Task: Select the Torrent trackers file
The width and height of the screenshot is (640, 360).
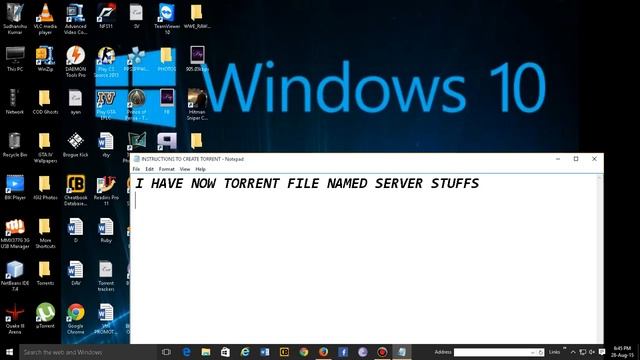Action: [x=106, y=276]
